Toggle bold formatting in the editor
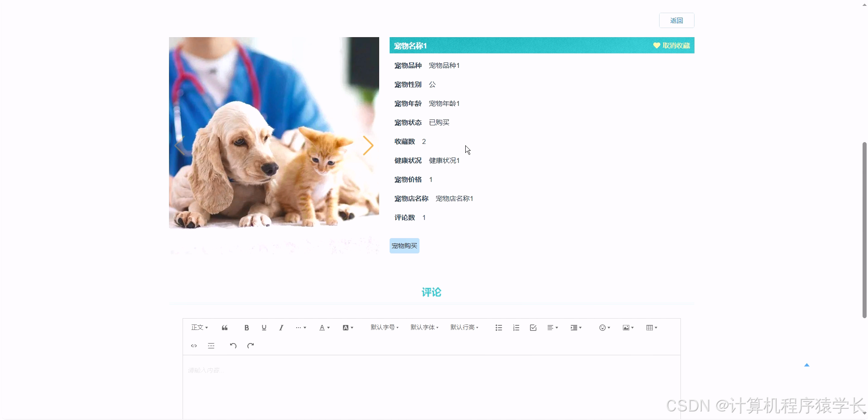Screen dimensions: 868x420 (x=246, y=327)
